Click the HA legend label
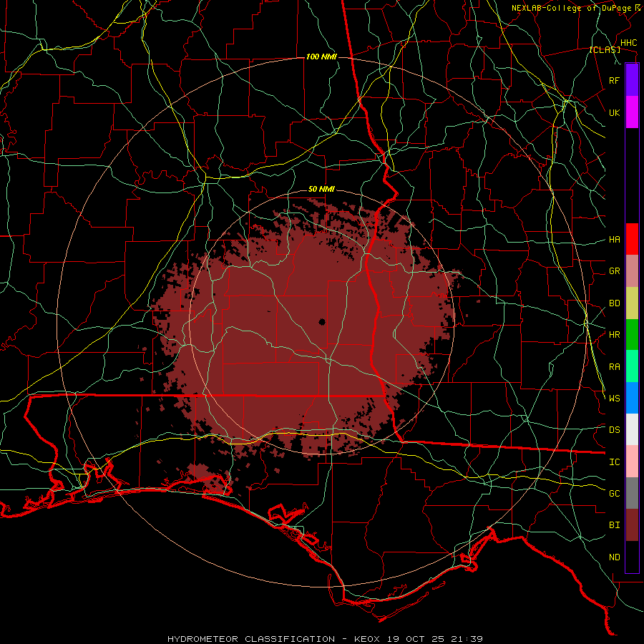The image size is (644, 644). pyautogui.click(x=614, y=240)
